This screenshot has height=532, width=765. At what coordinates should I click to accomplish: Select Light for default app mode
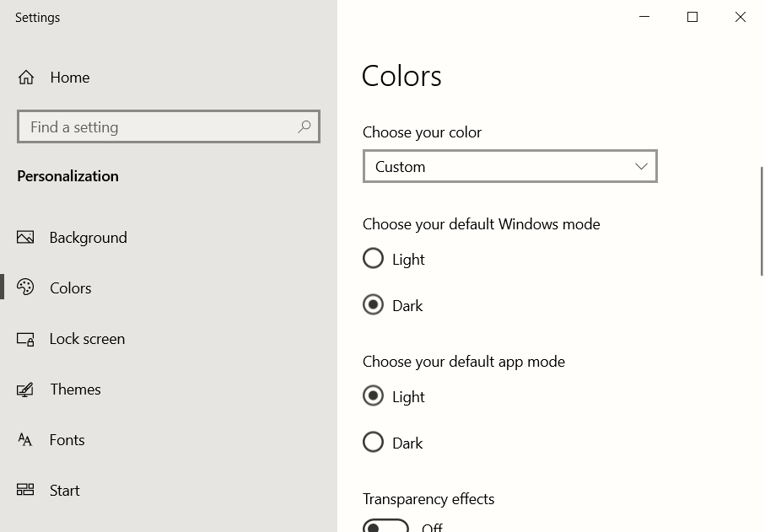pos(374,395)
